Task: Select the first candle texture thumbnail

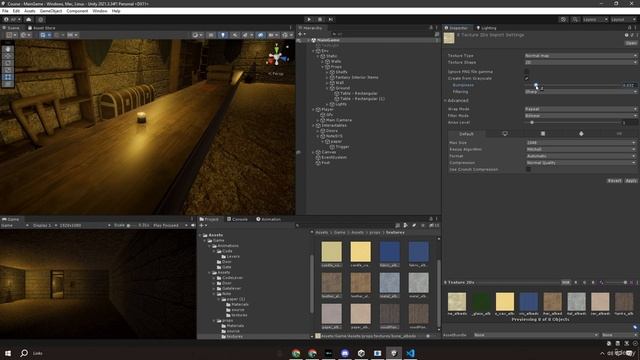Action: [x=331, y=251]
